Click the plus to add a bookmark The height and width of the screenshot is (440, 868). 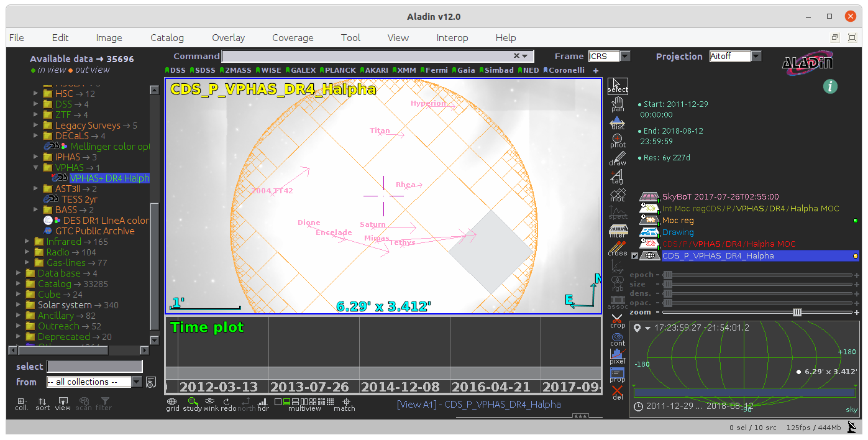[x=595, y=71]
